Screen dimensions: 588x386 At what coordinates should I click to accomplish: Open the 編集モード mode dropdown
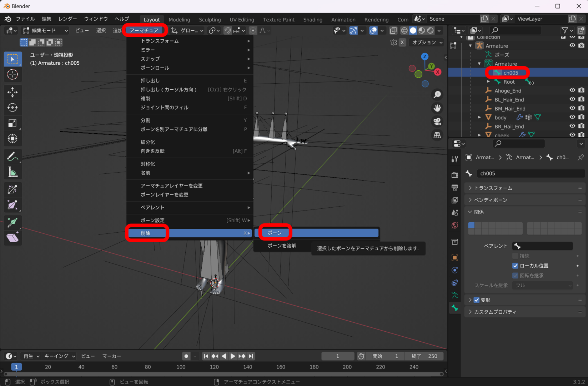click(x=45, y=30)
